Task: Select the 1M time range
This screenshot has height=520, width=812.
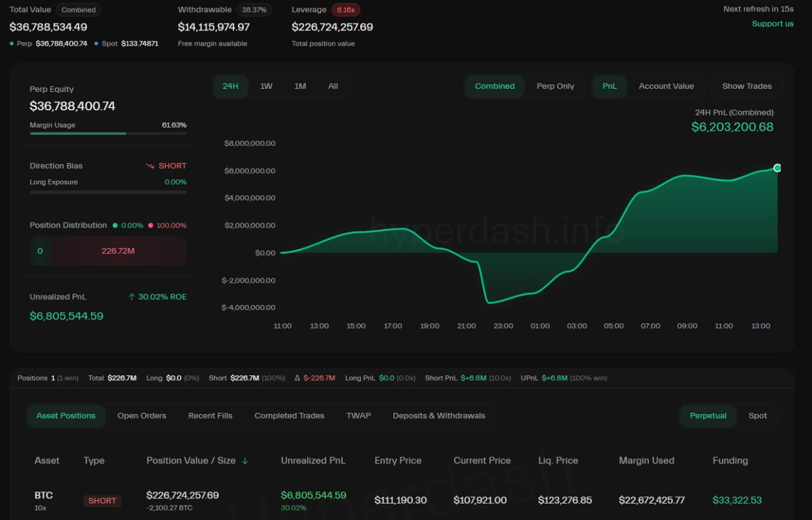Action: 300,86
